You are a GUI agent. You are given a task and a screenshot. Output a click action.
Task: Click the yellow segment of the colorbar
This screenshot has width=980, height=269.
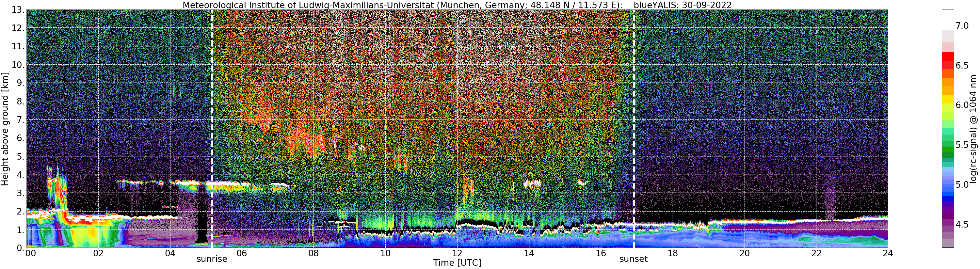(x=948, y=99)
